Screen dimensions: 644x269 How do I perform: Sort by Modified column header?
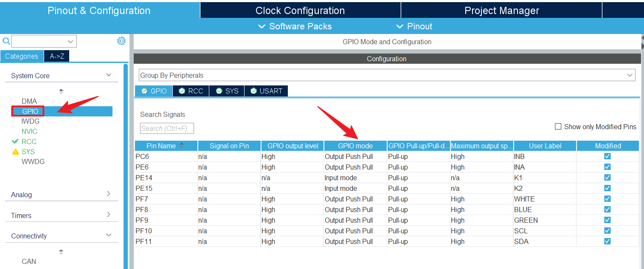click(608, 146)
